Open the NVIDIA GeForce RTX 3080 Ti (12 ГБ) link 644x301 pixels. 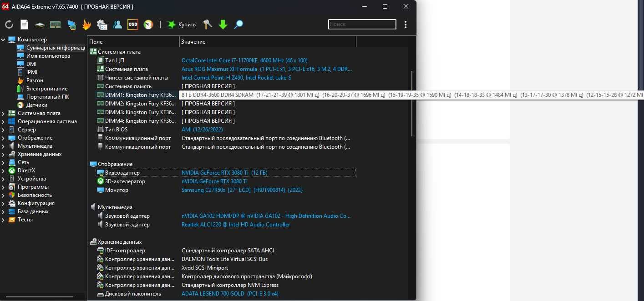[224, 173]
